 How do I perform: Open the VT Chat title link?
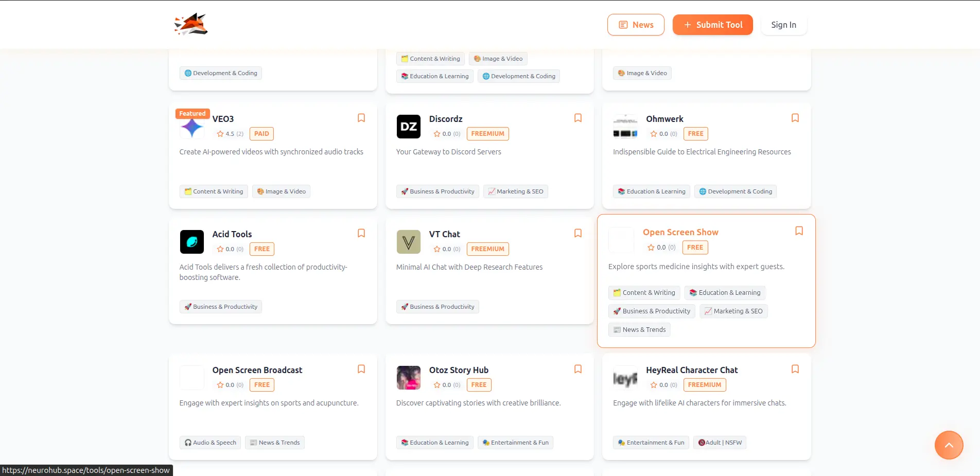tap(445, 234)
